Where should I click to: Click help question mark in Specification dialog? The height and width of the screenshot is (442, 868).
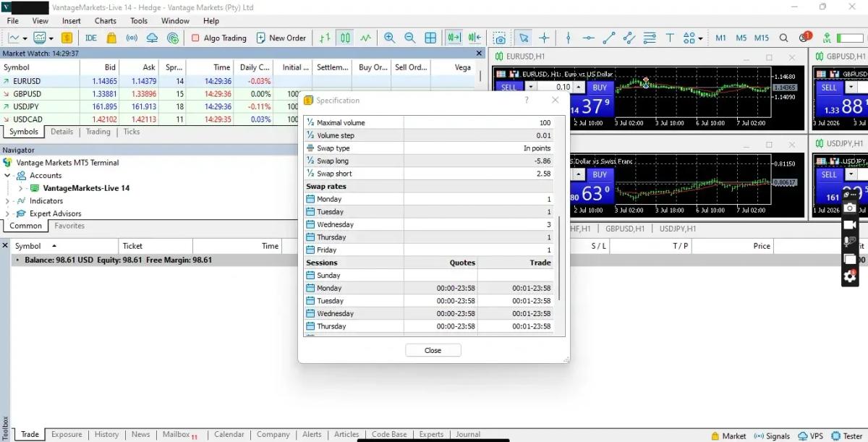tap(526, 101)
